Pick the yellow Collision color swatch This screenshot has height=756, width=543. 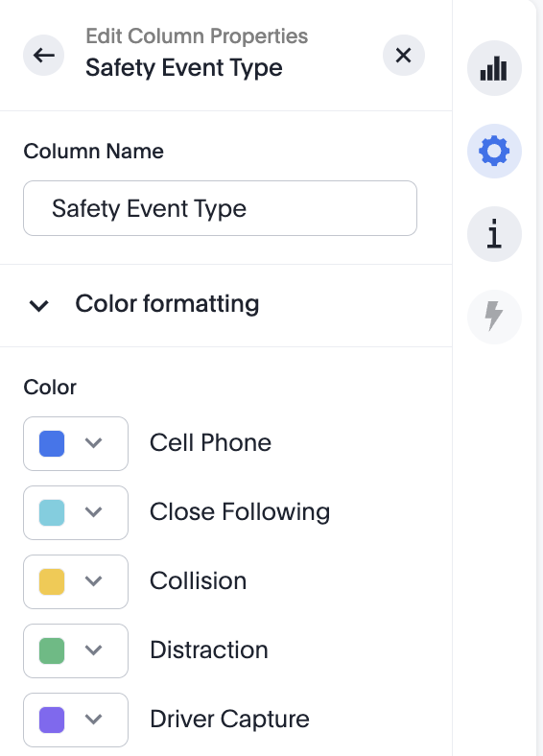[52, 581]
